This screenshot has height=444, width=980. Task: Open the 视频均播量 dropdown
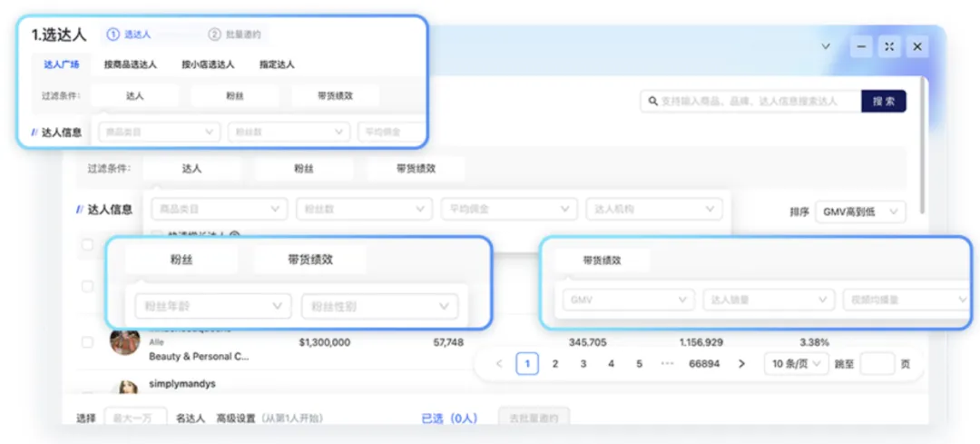[906, 301]
